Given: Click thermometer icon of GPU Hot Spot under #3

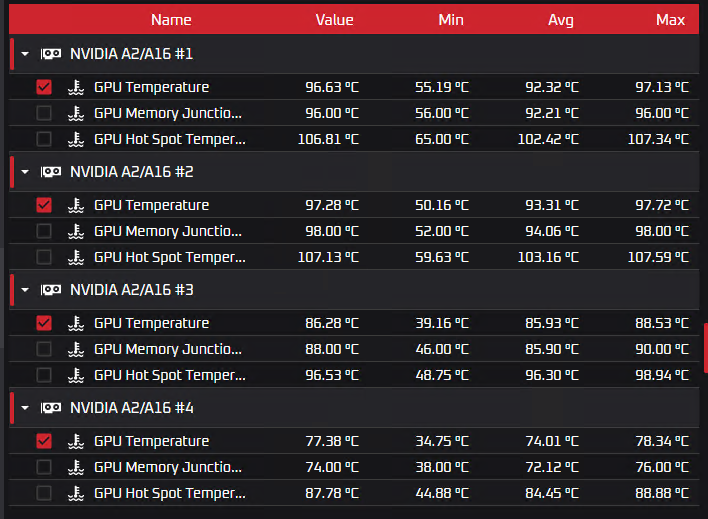Looking at the screenshot, I should point(76,375).
